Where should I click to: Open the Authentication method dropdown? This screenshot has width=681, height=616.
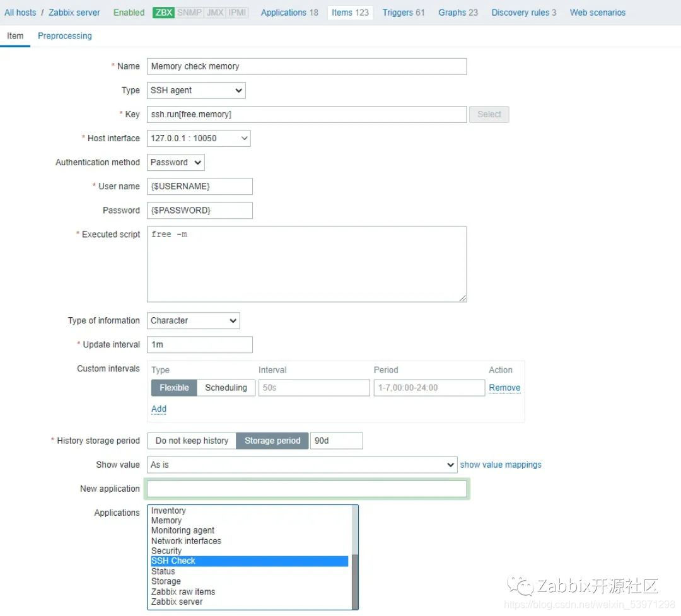(x=175, y=163)
